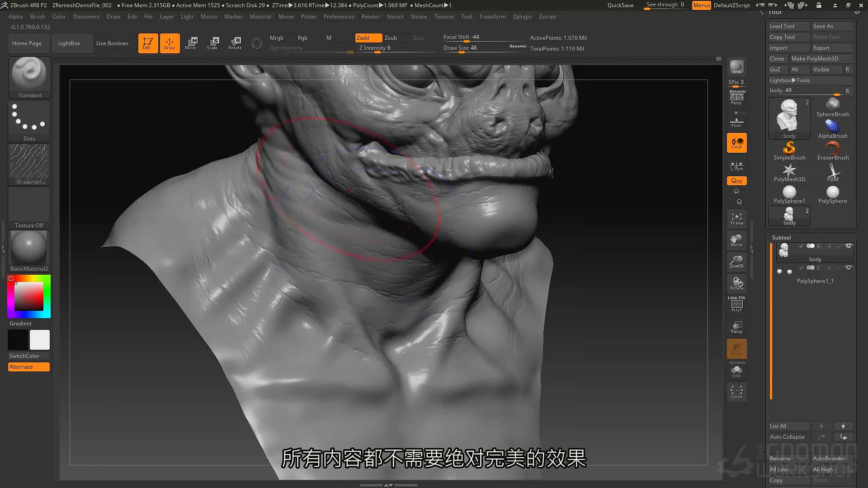Open the Zplugin menu

(522, 17)
